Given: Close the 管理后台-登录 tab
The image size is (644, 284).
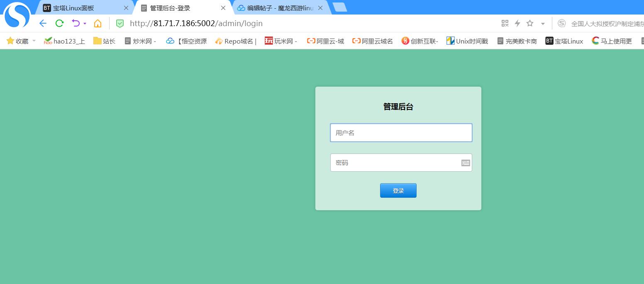Looking at the screenshot, I should [x=223, y=8].
